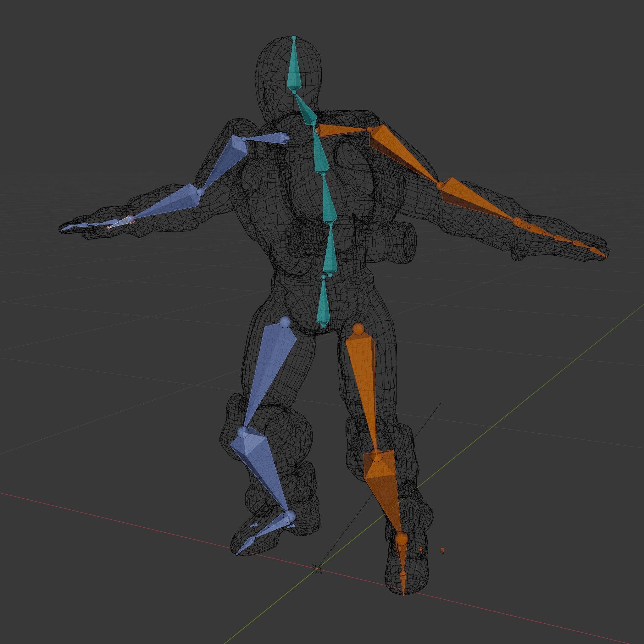Select the teal pelvis bone at spine base

(x=323, y=301)
